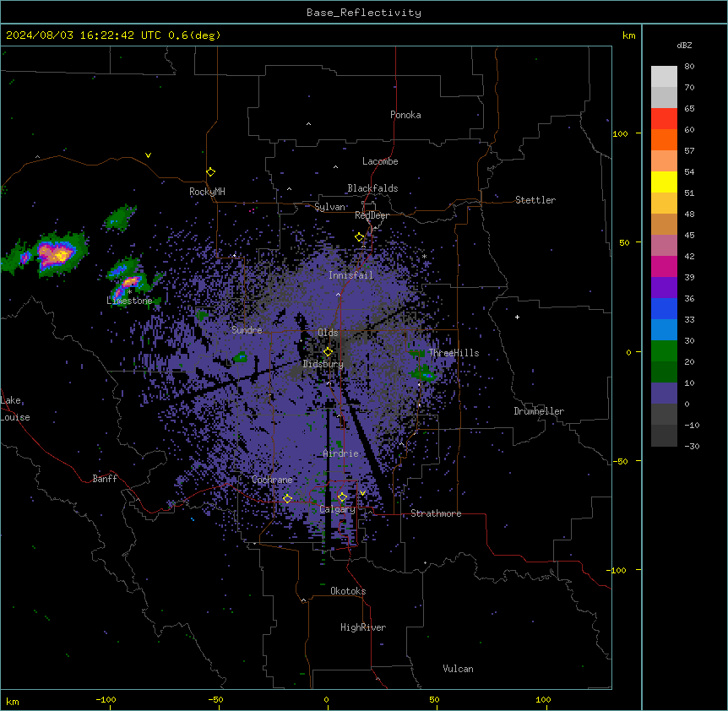Pick the red 60-65 dBZ legend swatch
The height and width of the screenshot is (711, 728).
(x=664, y=118)
